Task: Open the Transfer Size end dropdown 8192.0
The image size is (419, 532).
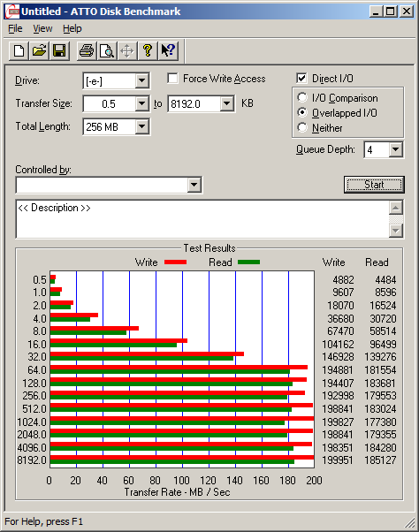Action: click(226, 103)
